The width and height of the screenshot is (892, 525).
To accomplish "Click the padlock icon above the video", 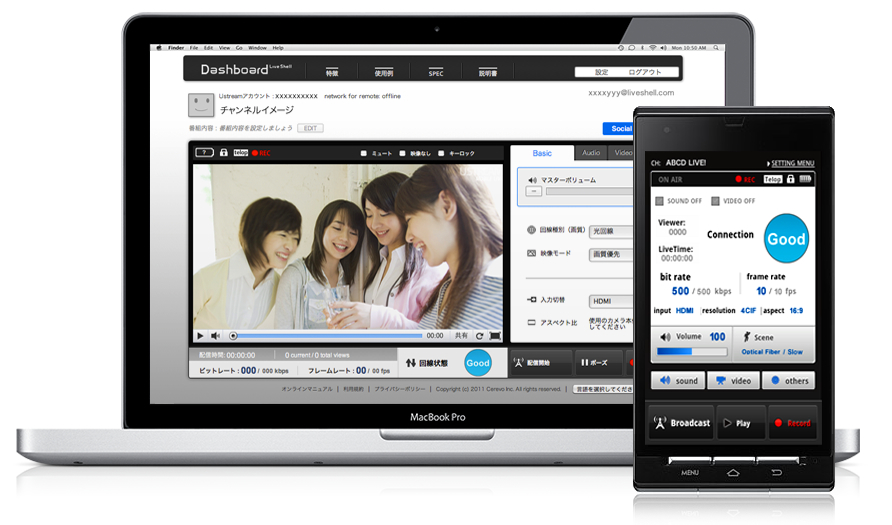I will 224,153.
